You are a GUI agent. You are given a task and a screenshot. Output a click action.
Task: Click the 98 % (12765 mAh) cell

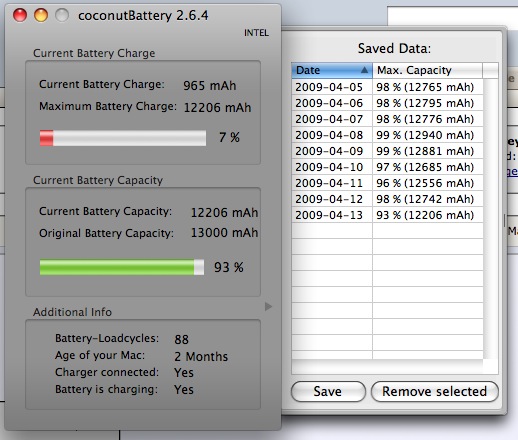(425, 87)
